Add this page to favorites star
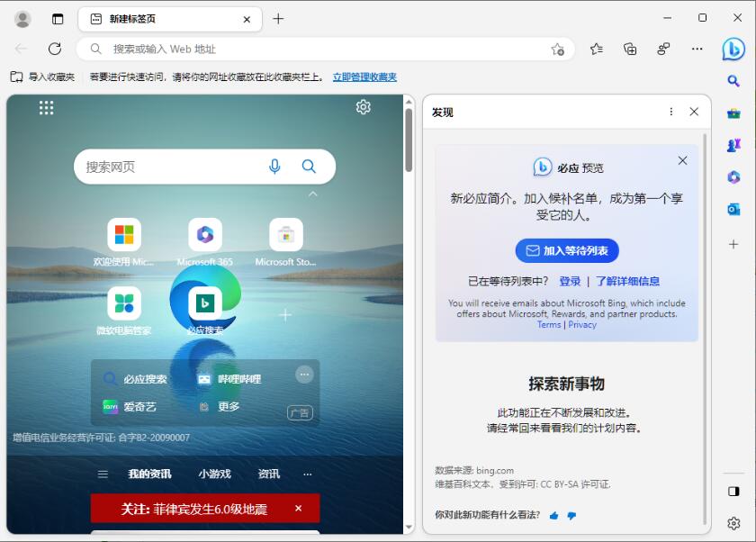 558,49
